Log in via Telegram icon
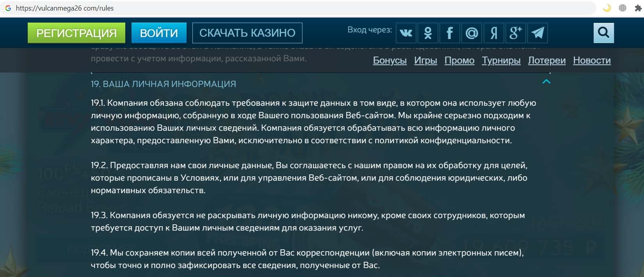 [x=537, y=33]
